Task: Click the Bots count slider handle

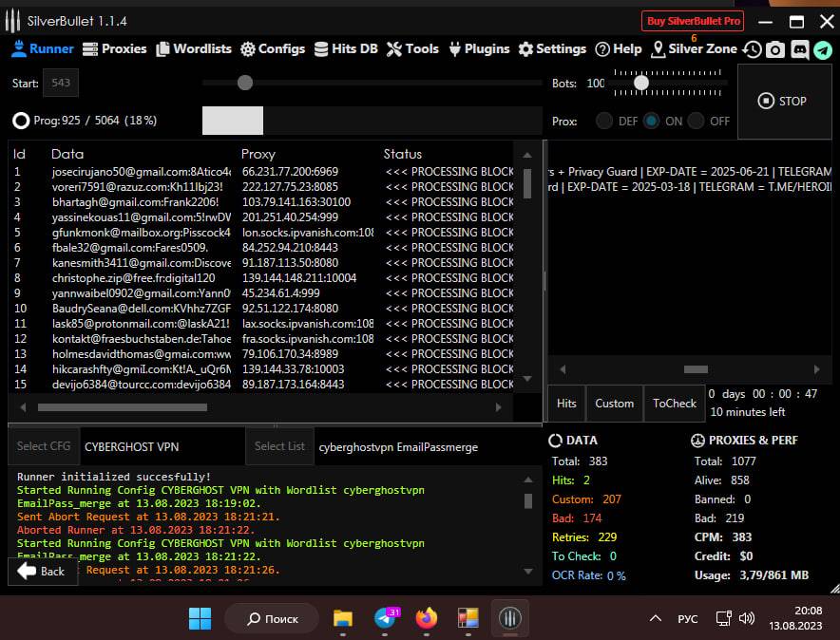Action: (641, 84)
